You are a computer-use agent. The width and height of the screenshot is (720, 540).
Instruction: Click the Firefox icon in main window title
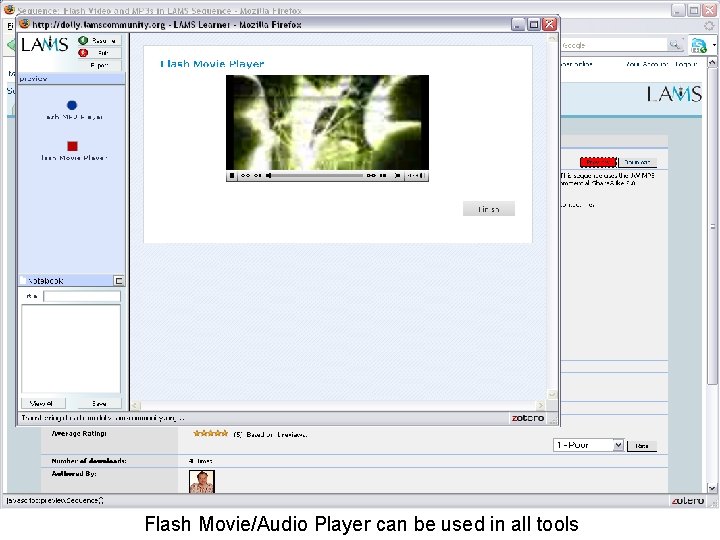click(9, 9)
